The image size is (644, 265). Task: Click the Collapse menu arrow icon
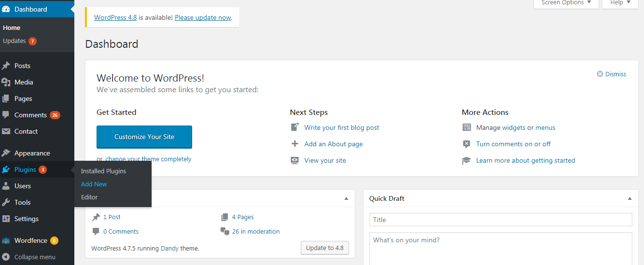click(6, 257)
